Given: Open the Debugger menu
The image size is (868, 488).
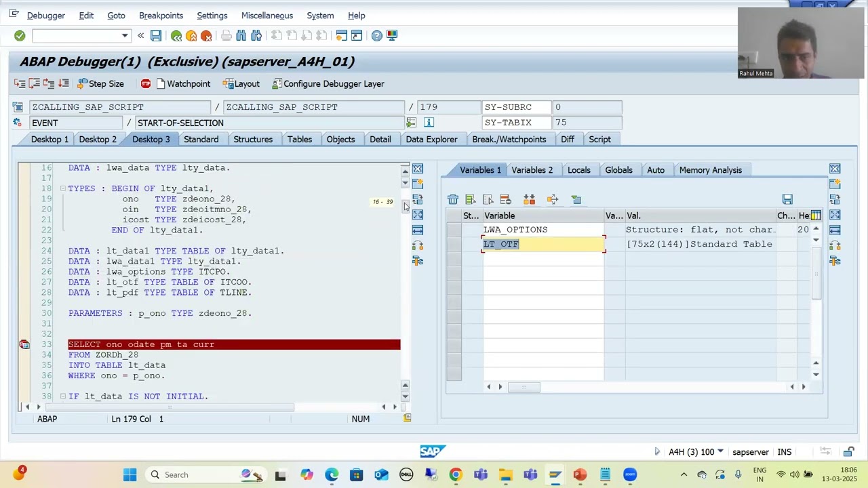Looking at the screenshot, I should click(46, 16).
